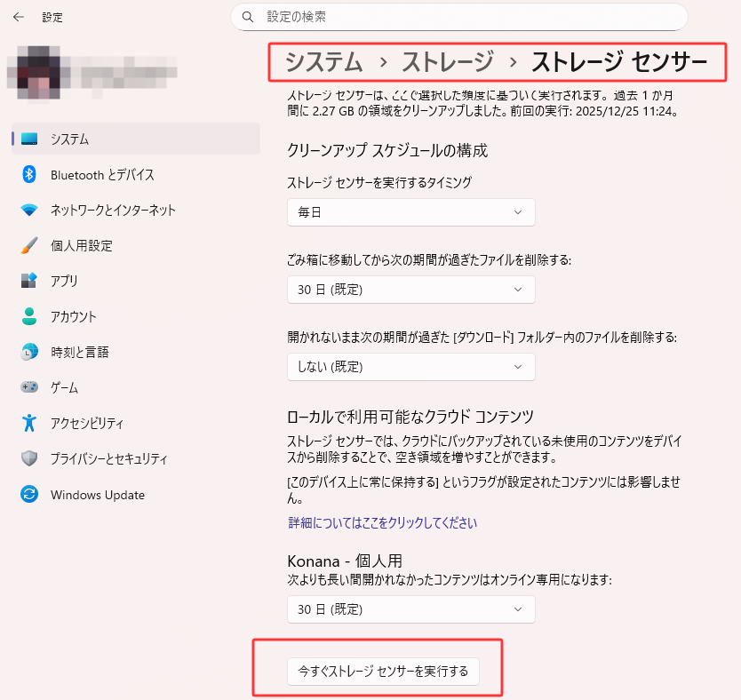Open the ダウンロード folder cleanup dropdown
The image size is (741, 700).
coord(410,367)
